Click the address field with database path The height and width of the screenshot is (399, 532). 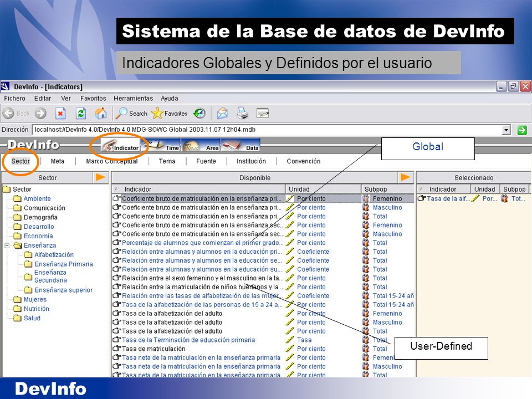point(267,130)
